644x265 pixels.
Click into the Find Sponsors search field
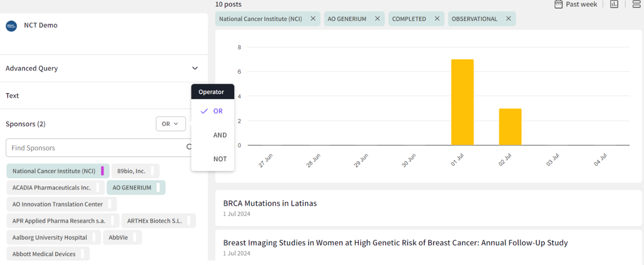pos(96,148)
